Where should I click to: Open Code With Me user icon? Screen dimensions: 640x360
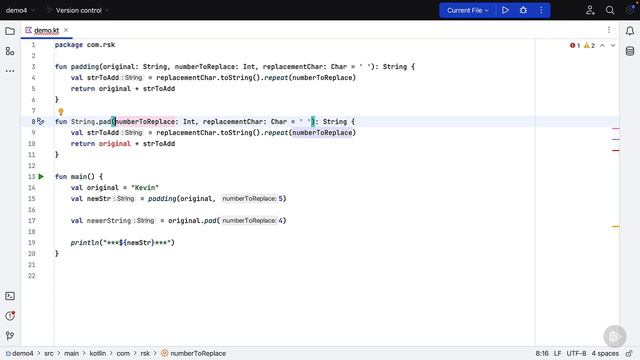click(590, 10)
